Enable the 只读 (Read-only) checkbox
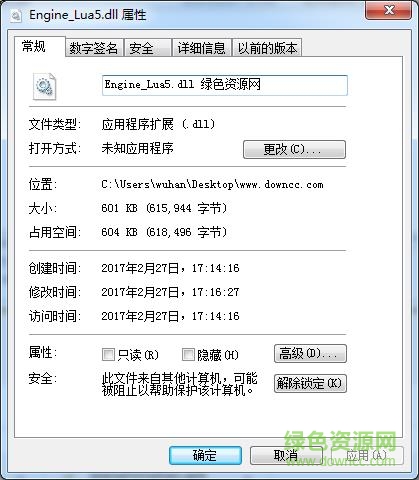Viewport: 419px width, 480px height. [x=108, y=355]
